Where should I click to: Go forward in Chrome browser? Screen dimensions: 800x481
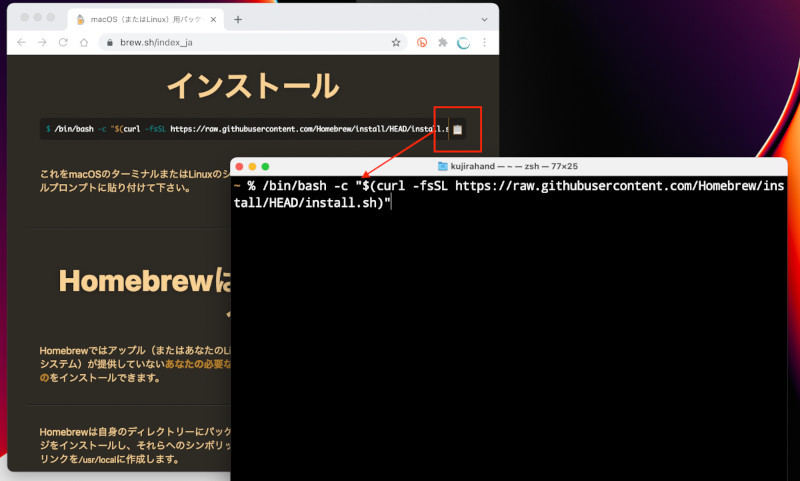(42, 42)
